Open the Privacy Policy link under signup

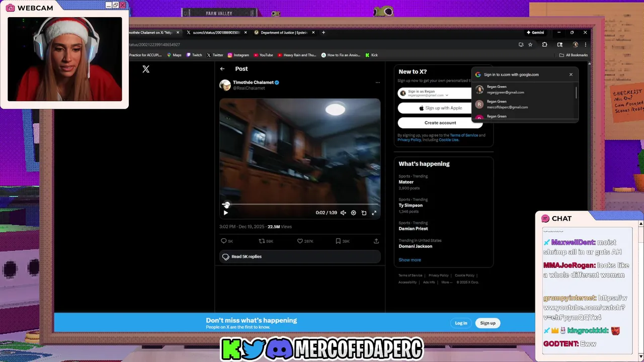tap(409, 140)
